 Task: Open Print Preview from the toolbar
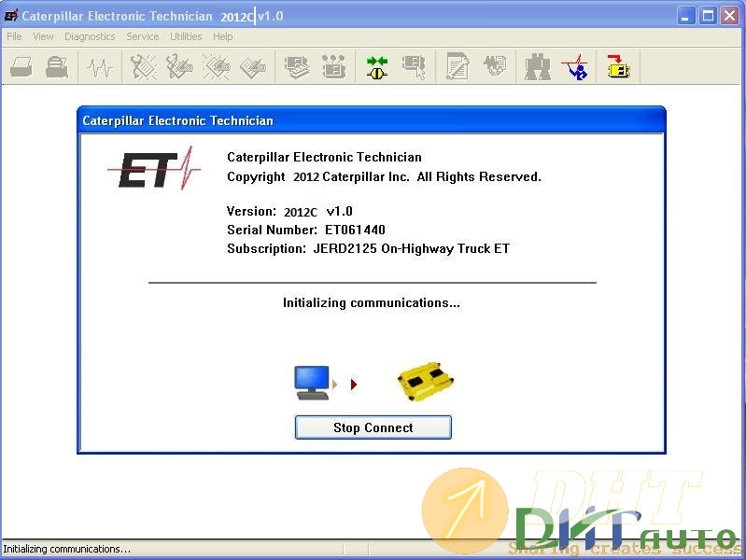(x=57, y=67)
